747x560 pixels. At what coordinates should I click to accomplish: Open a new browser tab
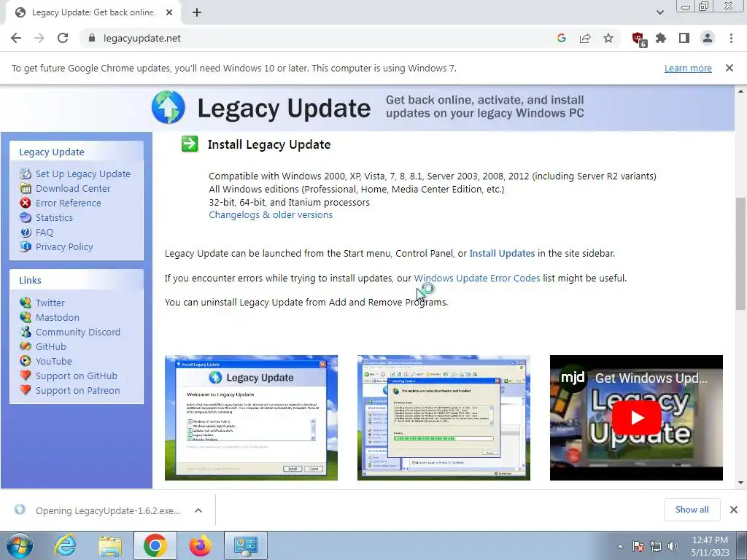point(197,12)
